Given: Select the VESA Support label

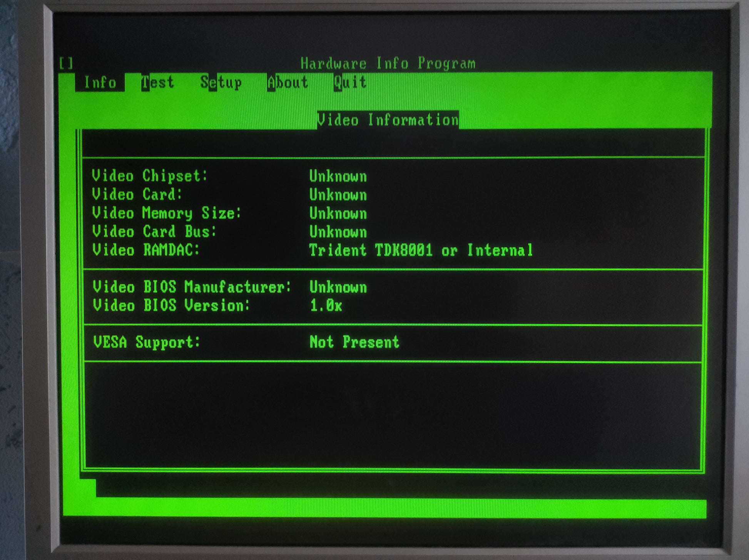Looking at the screenshot, I should point(147,342).
